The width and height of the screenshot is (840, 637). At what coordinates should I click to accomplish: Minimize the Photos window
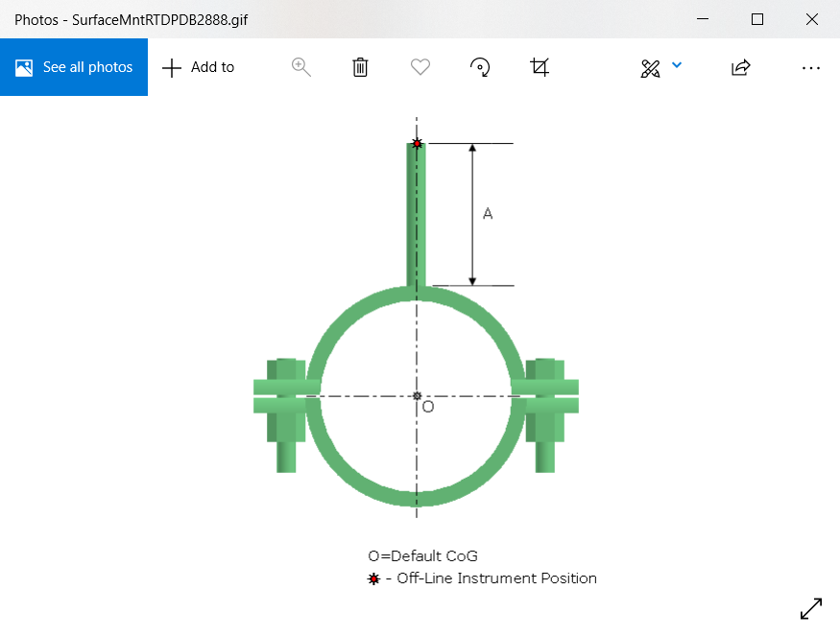click(x=703, y=19)
